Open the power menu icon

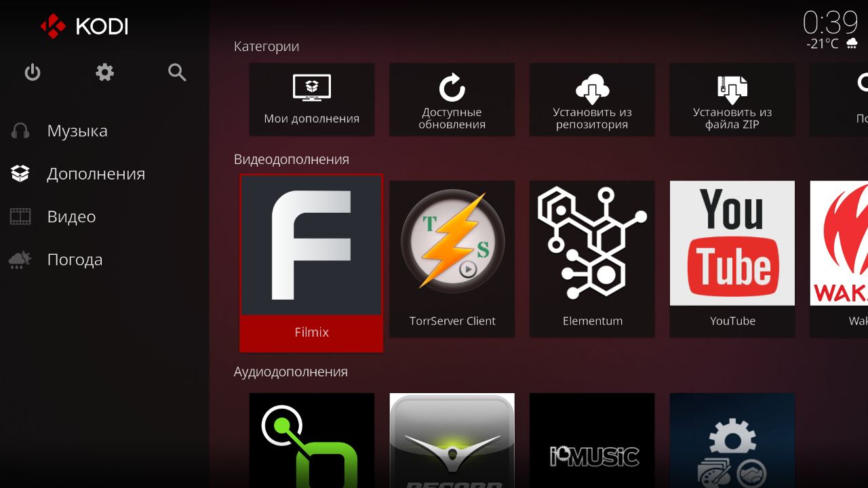tap(33, 72)
